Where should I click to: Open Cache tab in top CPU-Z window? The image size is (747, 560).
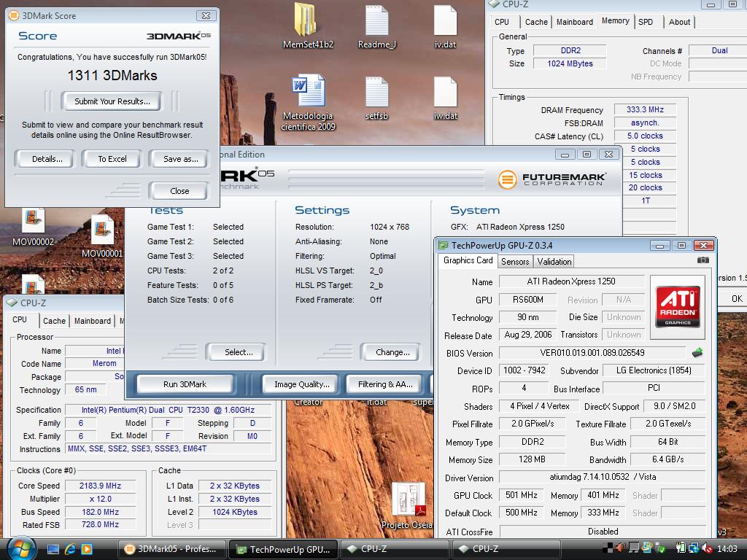point(536,22)
